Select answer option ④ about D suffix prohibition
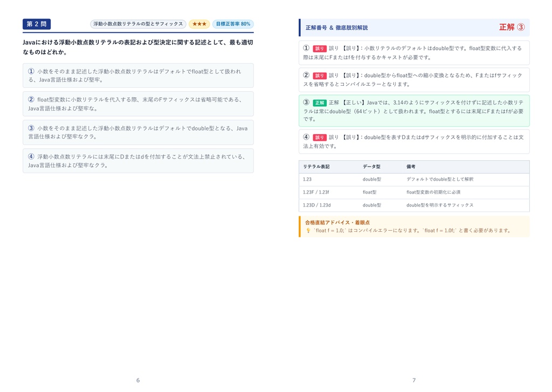Viewport: 552px width, 392px height. tap(138, 161)
